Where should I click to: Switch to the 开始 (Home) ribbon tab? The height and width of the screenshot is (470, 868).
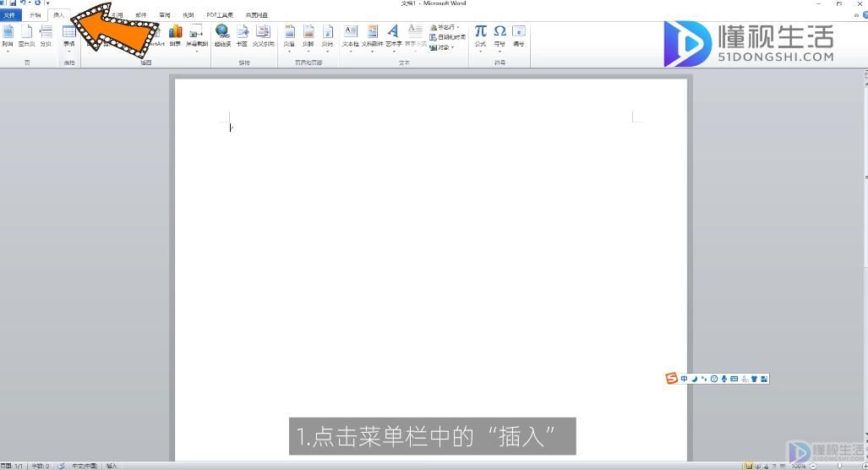pos(35,15)
